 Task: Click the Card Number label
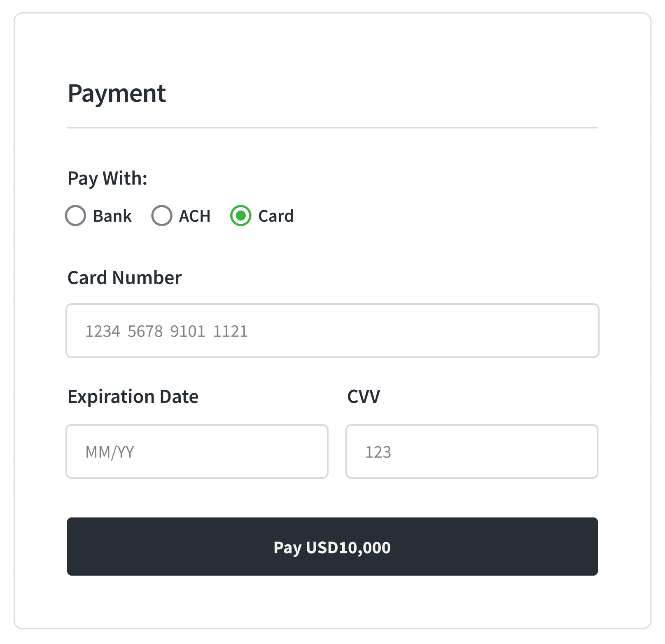pos(124,277)
